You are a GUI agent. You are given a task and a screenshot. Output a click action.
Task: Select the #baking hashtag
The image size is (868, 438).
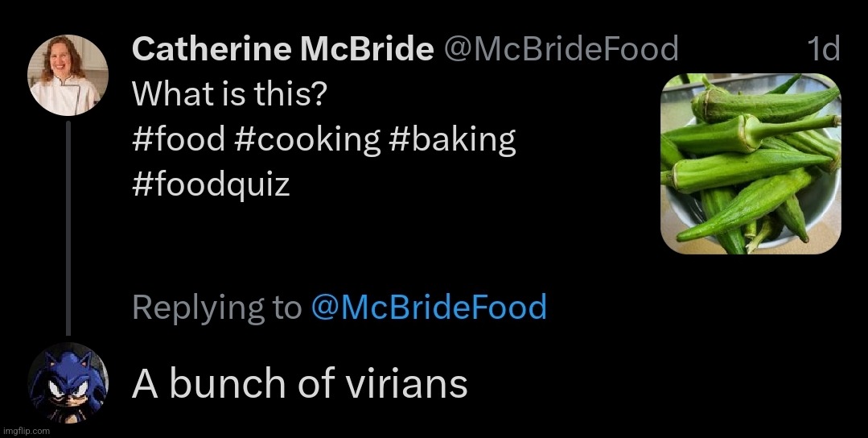[x=451, y=140]
